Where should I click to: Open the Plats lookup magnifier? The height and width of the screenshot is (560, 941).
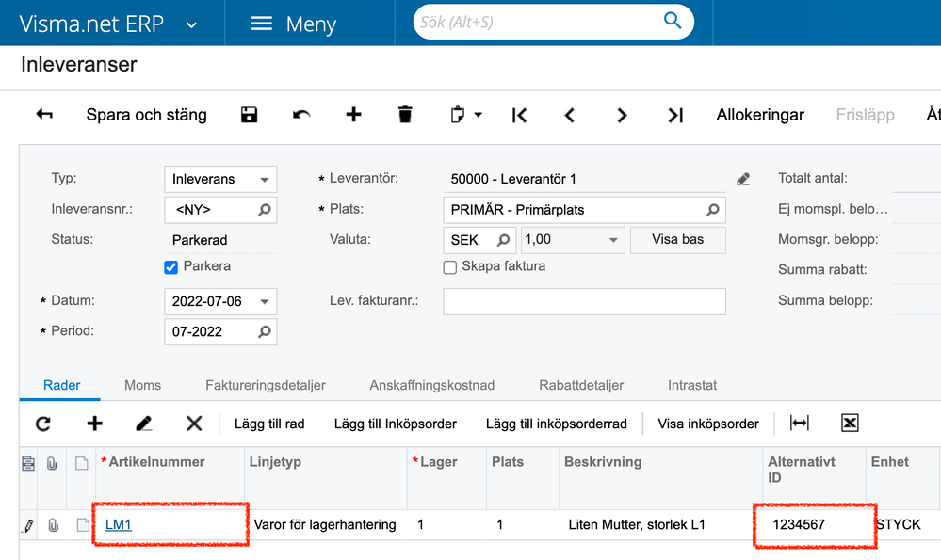(712, 209)
